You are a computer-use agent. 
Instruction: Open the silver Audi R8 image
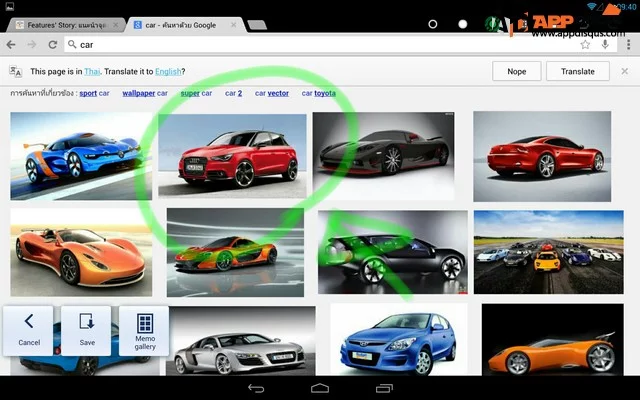click(x=240, y=340)
